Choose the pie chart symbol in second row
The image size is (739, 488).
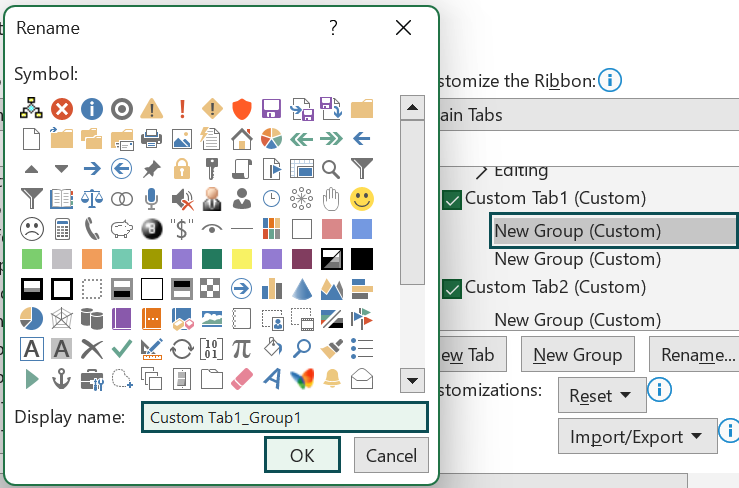click(x=271, y=139)
